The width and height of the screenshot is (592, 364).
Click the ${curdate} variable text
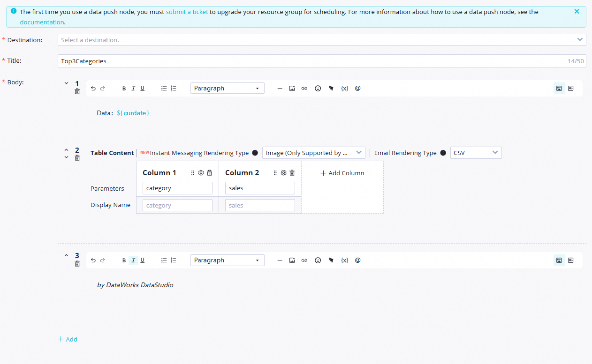coord(133,113)
